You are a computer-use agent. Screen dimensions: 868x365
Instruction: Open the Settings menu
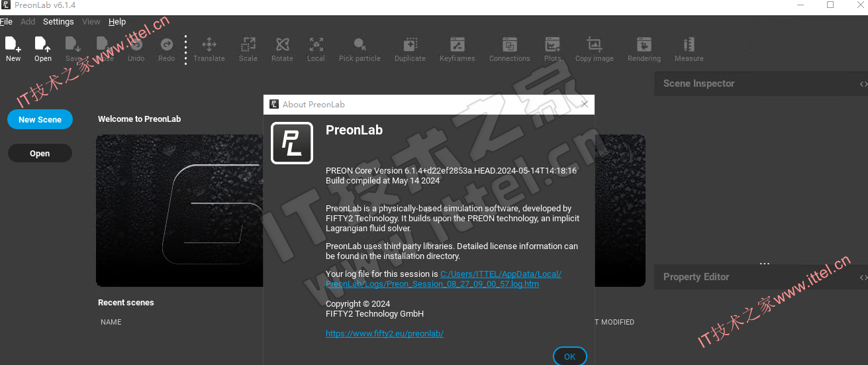(x=58, y=22)
